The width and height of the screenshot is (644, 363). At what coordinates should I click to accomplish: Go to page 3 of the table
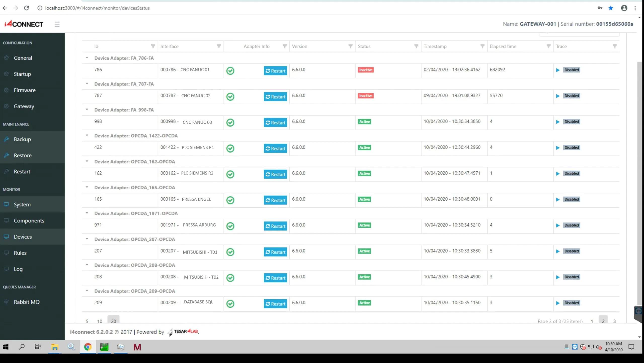click(x=614, y=321)
